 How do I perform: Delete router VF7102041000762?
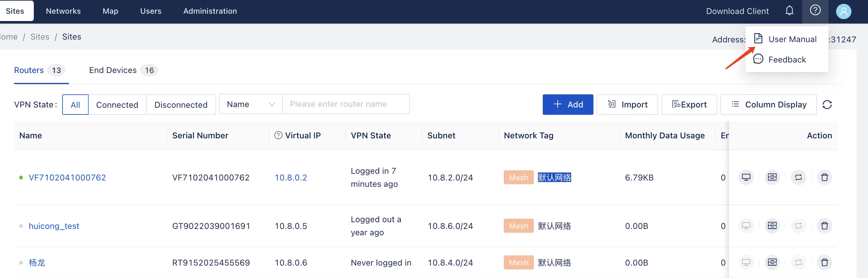click(x=824, y=177)
